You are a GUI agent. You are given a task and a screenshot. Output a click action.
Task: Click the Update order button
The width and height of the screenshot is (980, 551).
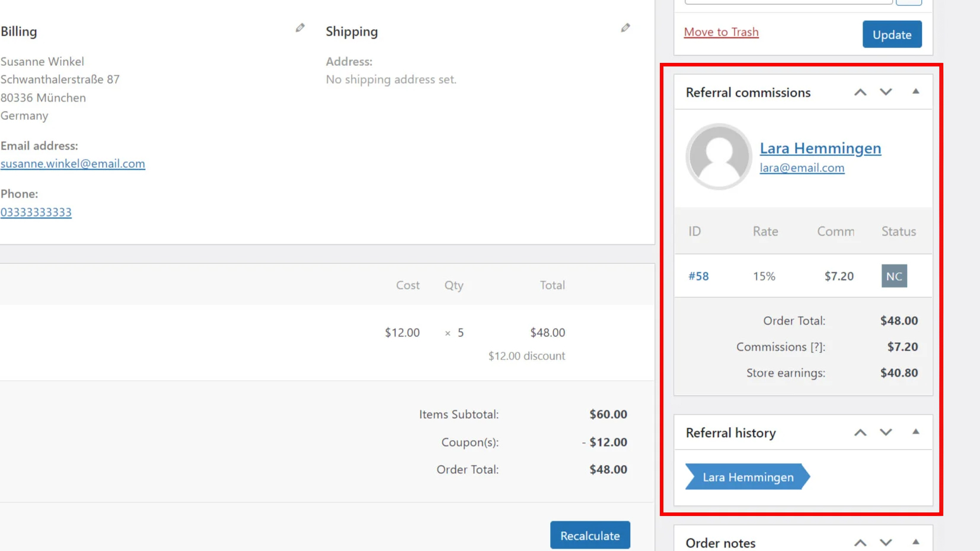[x=891, y=34]
